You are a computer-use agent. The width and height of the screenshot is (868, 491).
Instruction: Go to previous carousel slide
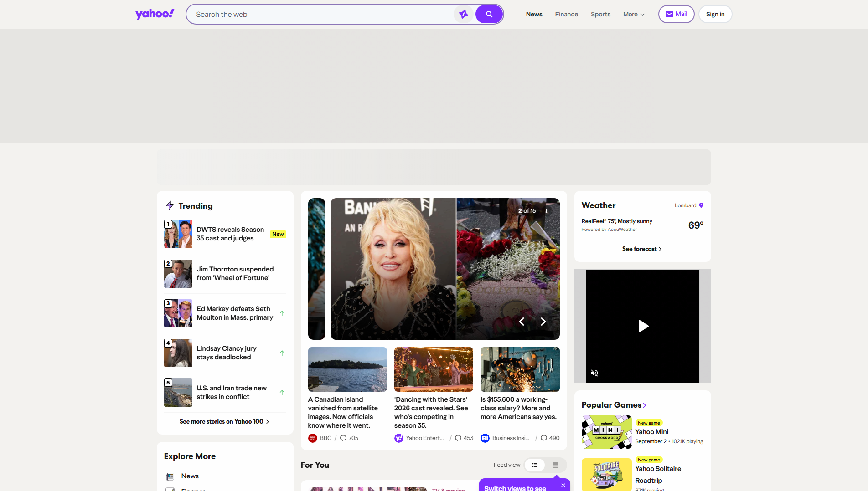point(522,322)
